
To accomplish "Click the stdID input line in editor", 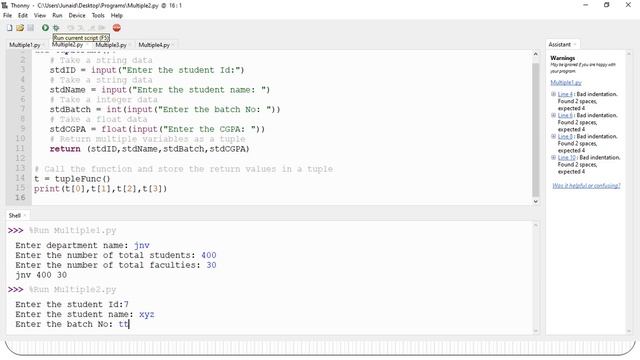I will 147,70.
